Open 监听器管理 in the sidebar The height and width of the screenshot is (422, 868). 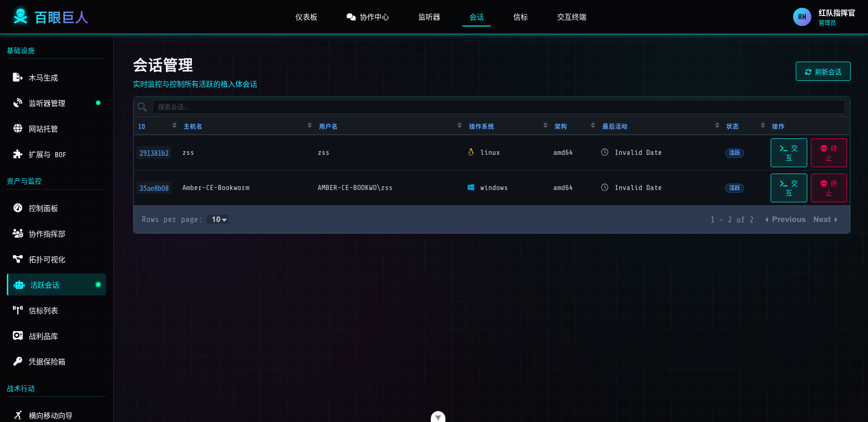(47, 103)
